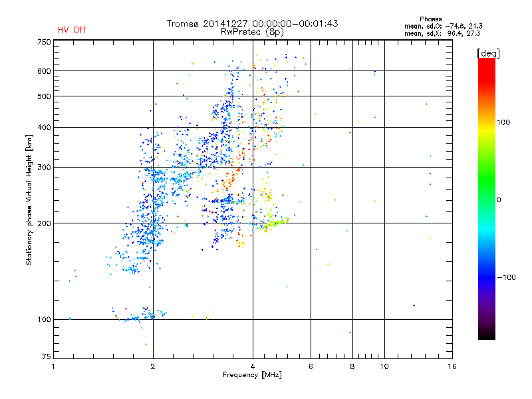
Task: Click the colorbar tick label '-100'
Action: click(507, 277)
